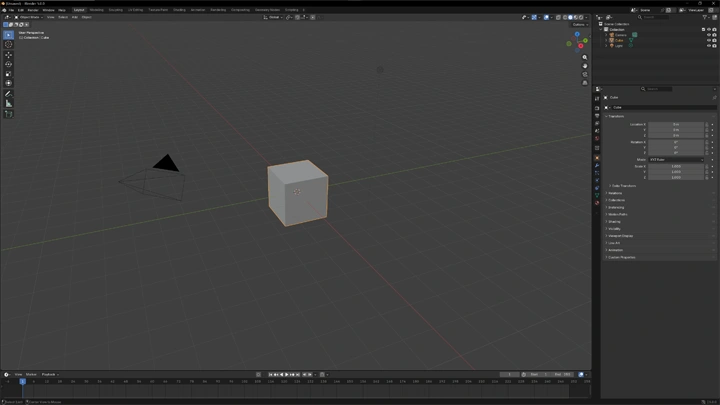The image size is (720, 405).
Task: Switch to the Modeling workspace tab
Action: (x=97, y=10)
